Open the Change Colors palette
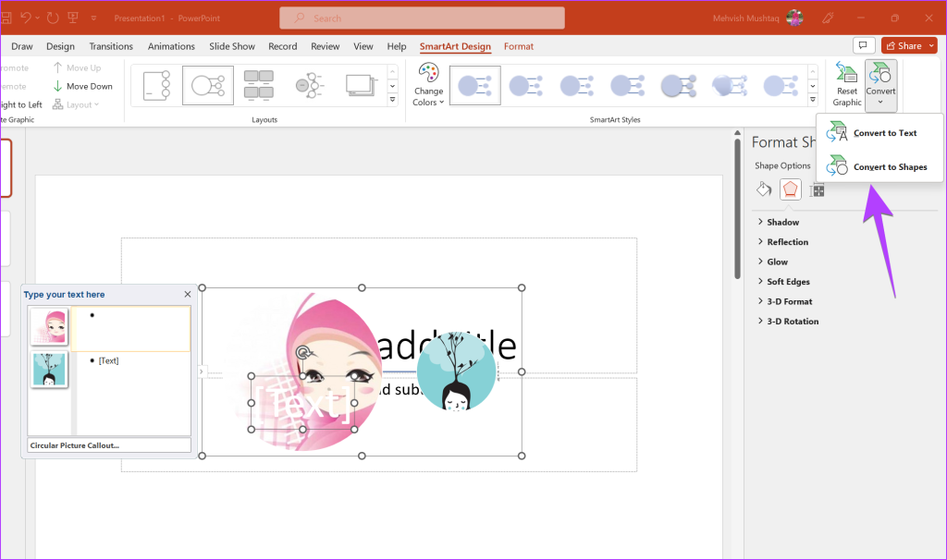Viewport: 947px width, 560px height. 429,85
